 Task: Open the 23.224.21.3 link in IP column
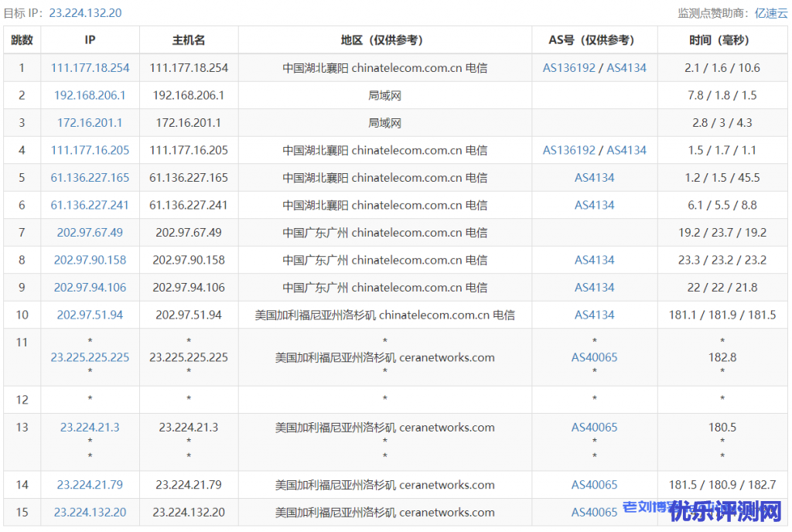point(90,427)
